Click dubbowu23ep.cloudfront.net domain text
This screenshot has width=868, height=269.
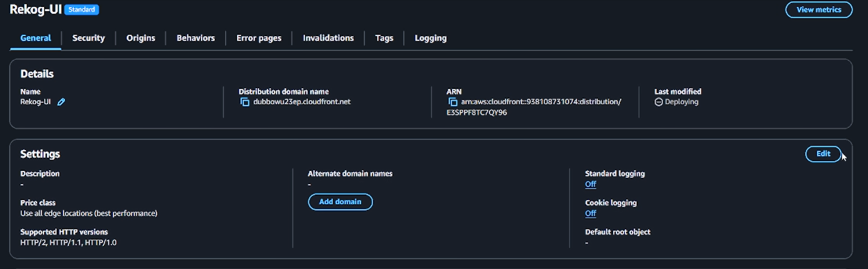pos(302,102)
